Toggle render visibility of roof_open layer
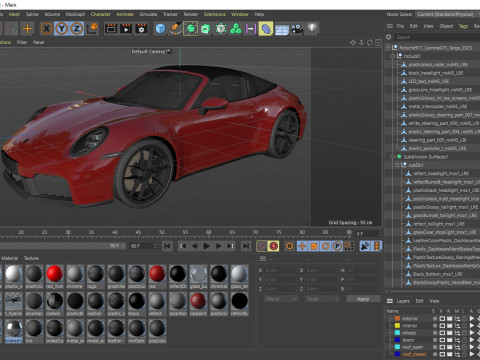 point(450,347)
